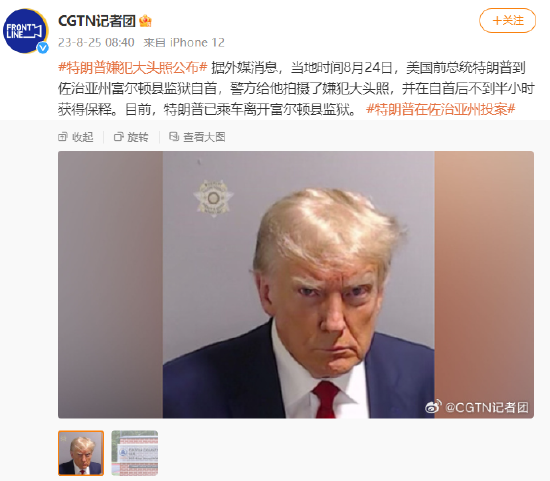Click the @CGTN记者团 watermark text on photo

click(x=487, y=407)
